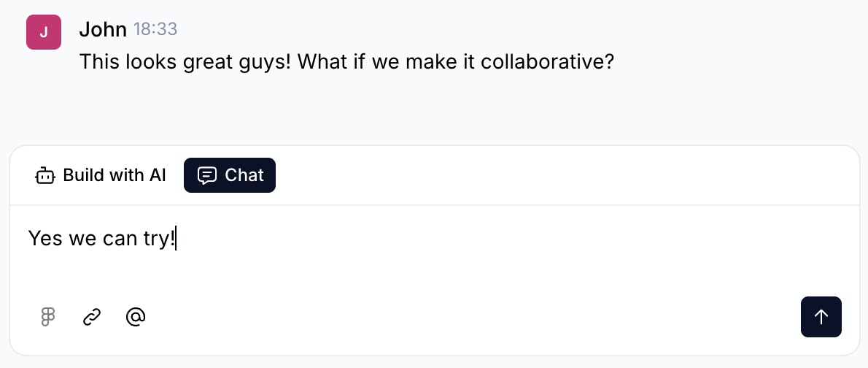Click the empty composer area below the draft text

438,274
